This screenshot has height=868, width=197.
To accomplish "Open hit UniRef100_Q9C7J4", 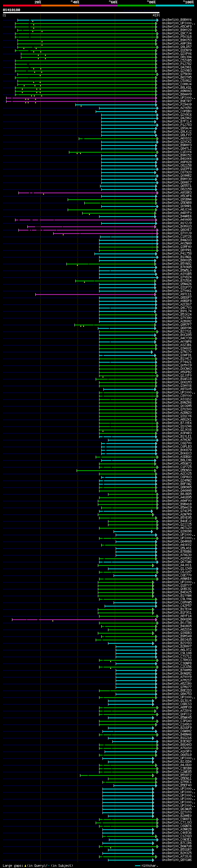I will pyautogui.click(x=177, y=33).
